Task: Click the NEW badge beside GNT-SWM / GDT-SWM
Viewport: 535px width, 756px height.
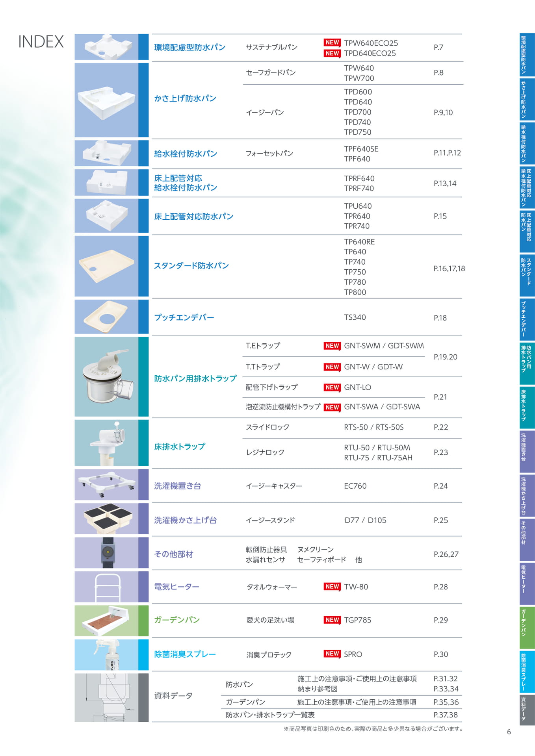Action: tap(332, 346)
